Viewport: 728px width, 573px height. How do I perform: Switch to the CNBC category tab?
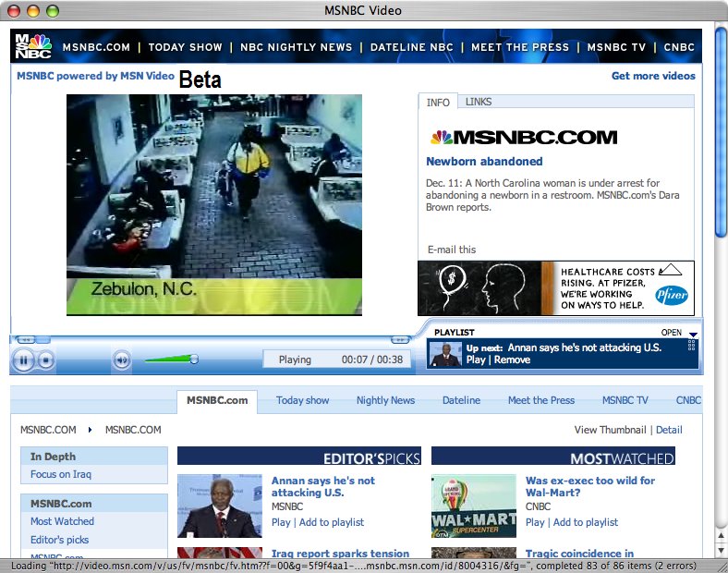pos(688,400)
